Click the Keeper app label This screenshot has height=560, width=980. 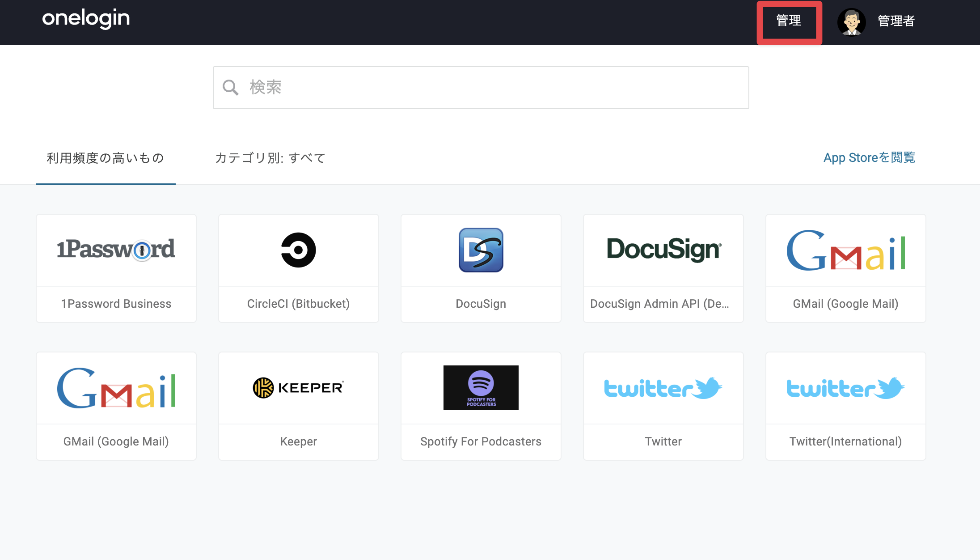pyautogui.click(x=299, y=441)
